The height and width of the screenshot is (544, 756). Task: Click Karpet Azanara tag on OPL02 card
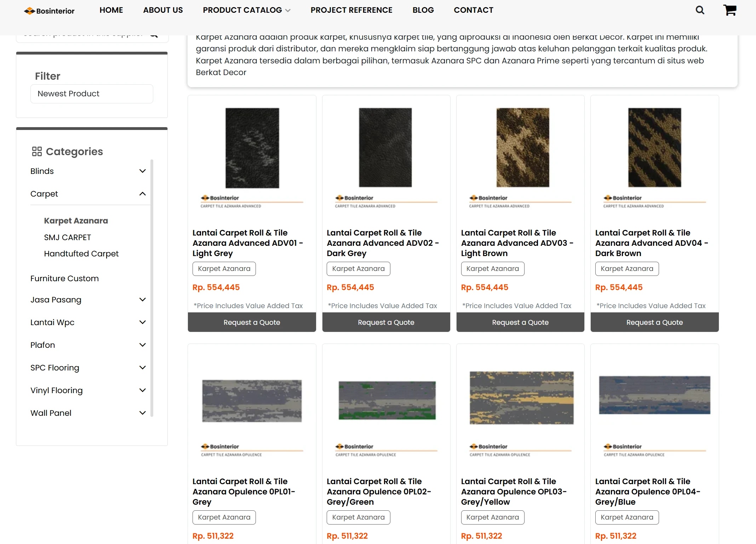pos(358,517)
